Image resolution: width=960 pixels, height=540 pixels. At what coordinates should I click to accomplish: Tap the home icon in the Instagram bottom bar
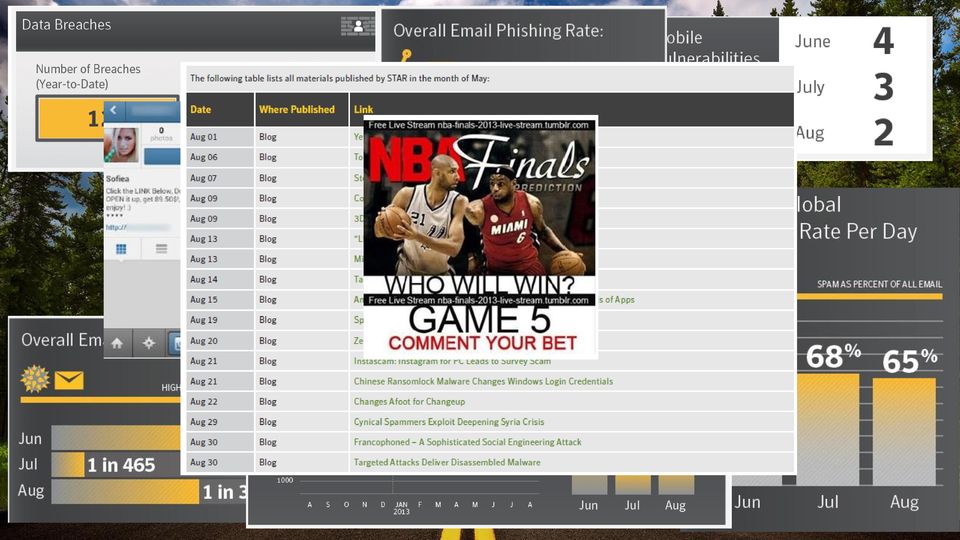(117, 343)
